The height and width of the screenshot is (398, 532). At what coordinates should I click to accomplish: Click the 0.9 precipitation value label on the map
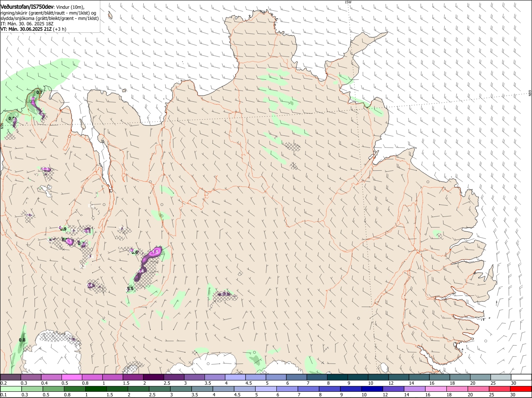(x=63, y=229)
